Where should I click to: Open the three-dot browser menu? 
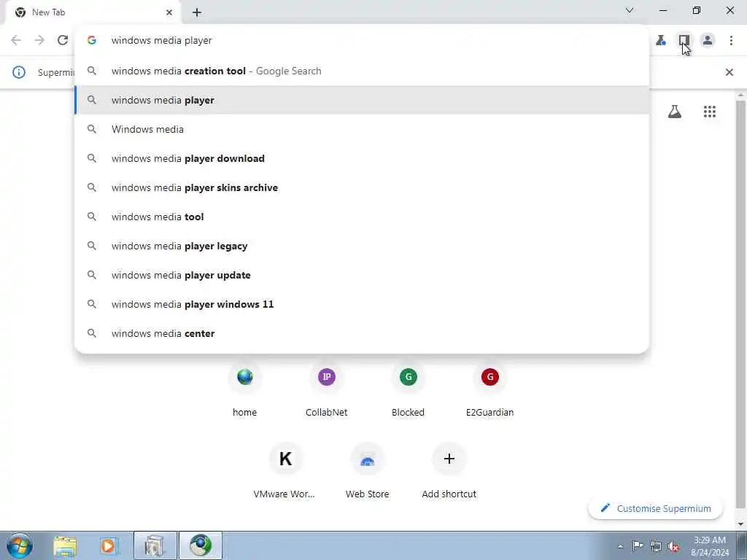[x=731, y=41]
